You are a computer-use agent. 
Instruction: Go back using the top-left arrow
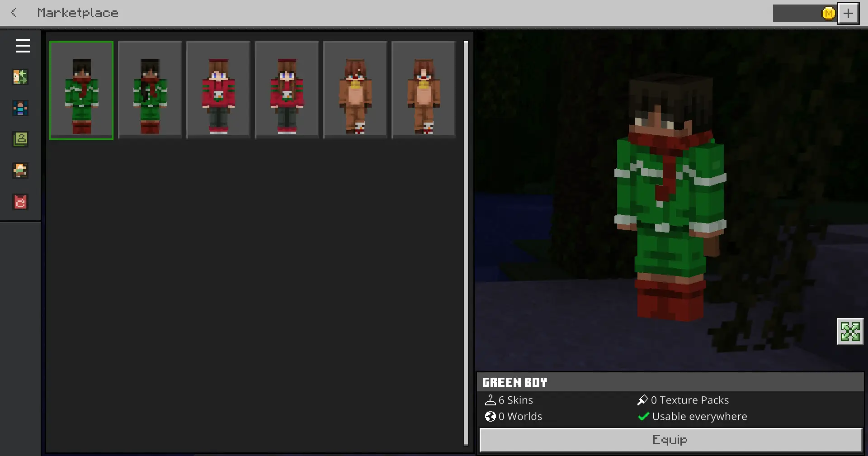(x=14, y=13)
